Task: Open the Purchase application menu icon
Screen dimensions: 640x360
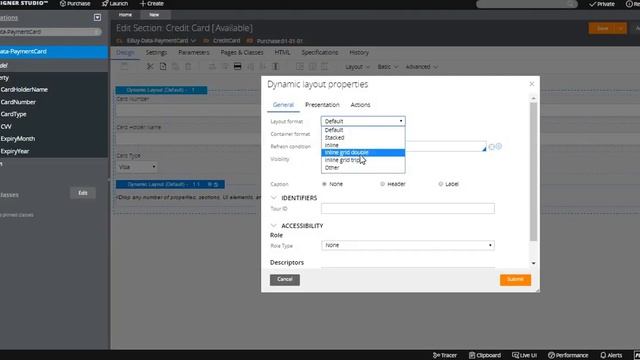Action: point(62,4)
